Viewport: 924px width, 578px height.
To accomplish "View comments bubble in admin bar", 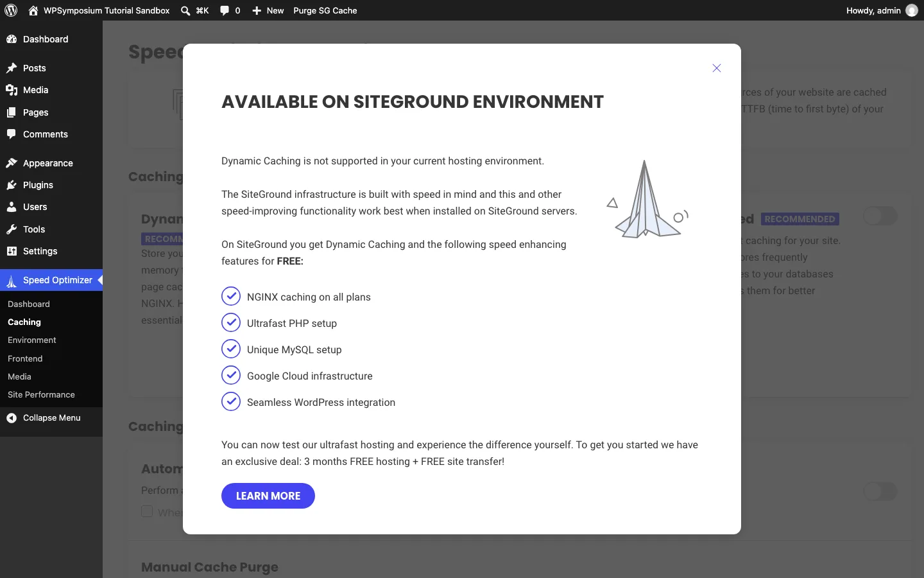I will click(x=225, y=10).
